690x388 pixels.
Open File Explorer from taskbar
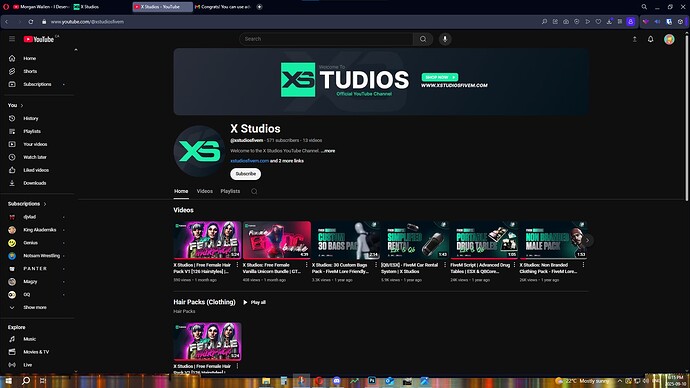click(266, 381)
